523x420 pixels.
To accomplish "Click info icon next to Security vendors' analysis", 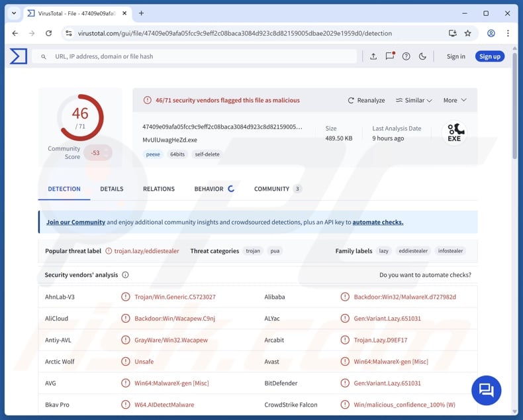I will click(125, 275).
